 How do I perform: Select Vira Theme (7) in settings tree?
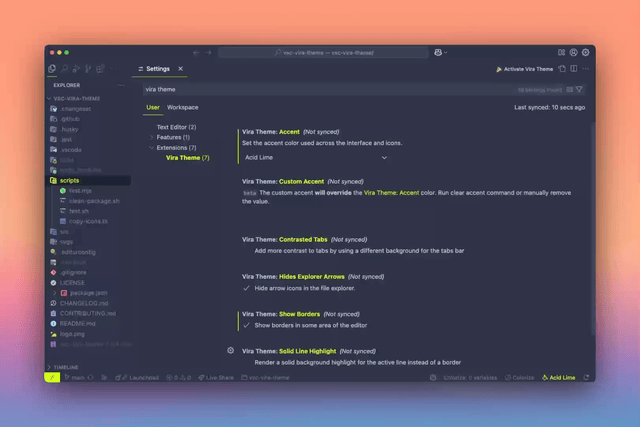(187, 158)
